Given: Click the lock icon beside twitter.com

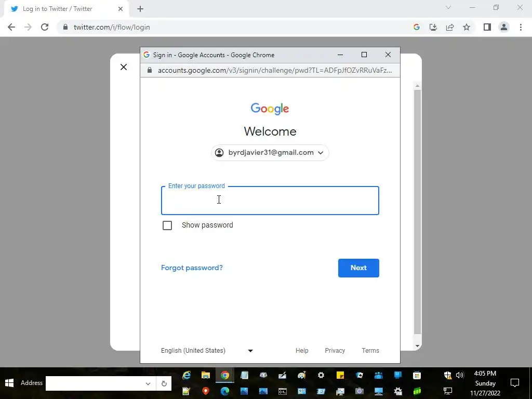Looking at the screenshot, I should coord(65,27).
